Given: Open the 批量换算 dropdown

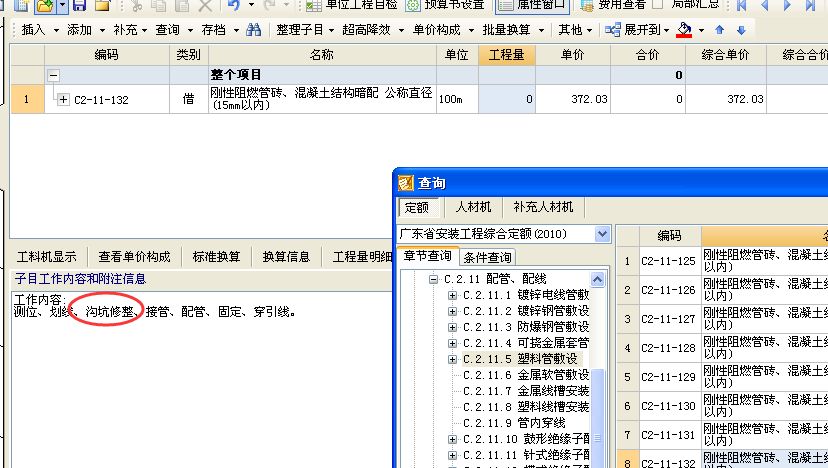Looking at the screenshot, I should click(x=513, y=30).
